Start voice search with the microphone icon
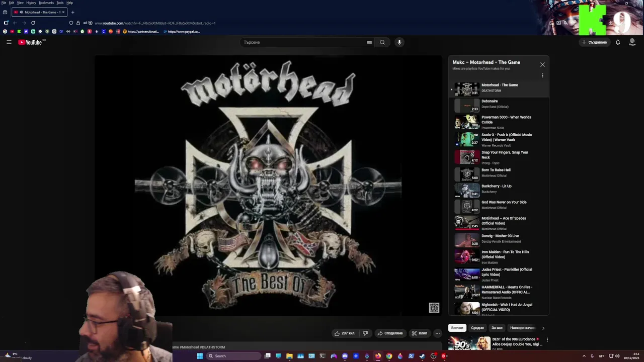This screenshot has height=362, width=644. 399,42
